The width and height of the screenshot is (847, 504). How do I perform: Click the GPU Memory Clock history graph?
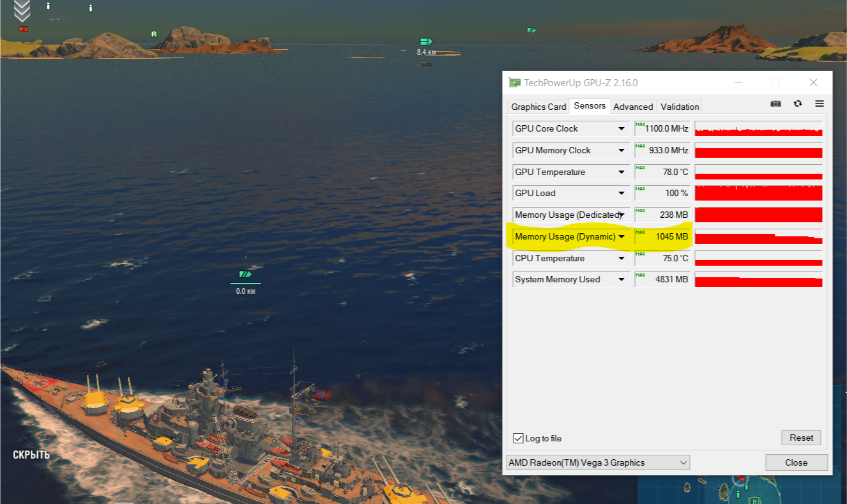pos(758,150)
